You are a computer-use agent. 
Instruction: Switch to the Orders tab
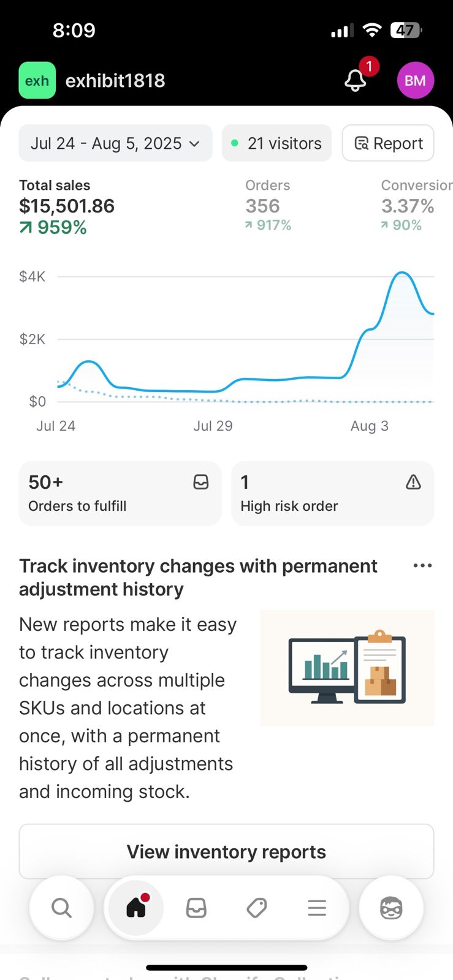tap(196, 908)
